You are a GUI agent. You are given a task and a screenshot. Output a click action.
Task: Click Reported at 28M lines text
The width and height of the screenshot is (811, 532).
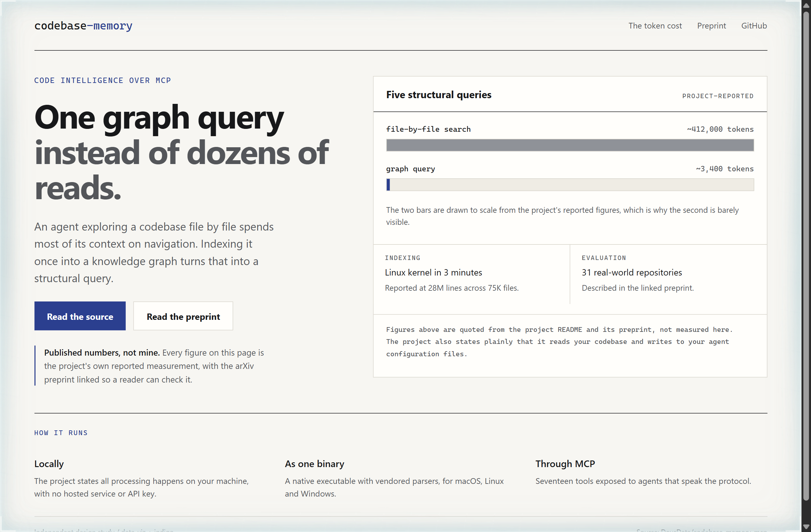451,288
